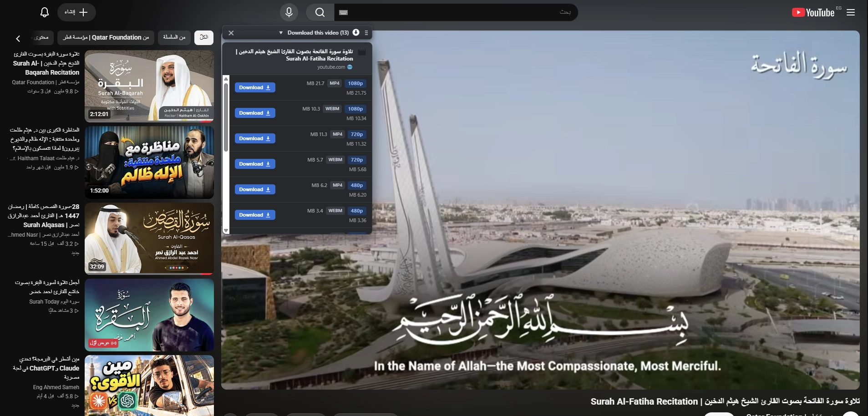The width and height of the screenshot is (868, 416).
Task: Click the 1080p quality badge on the MP4 row
Action: [355, 83]
